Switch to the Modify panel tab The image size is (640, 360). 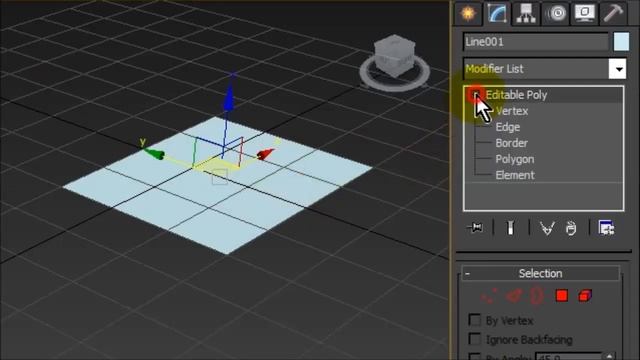click(x=497, y=13)
